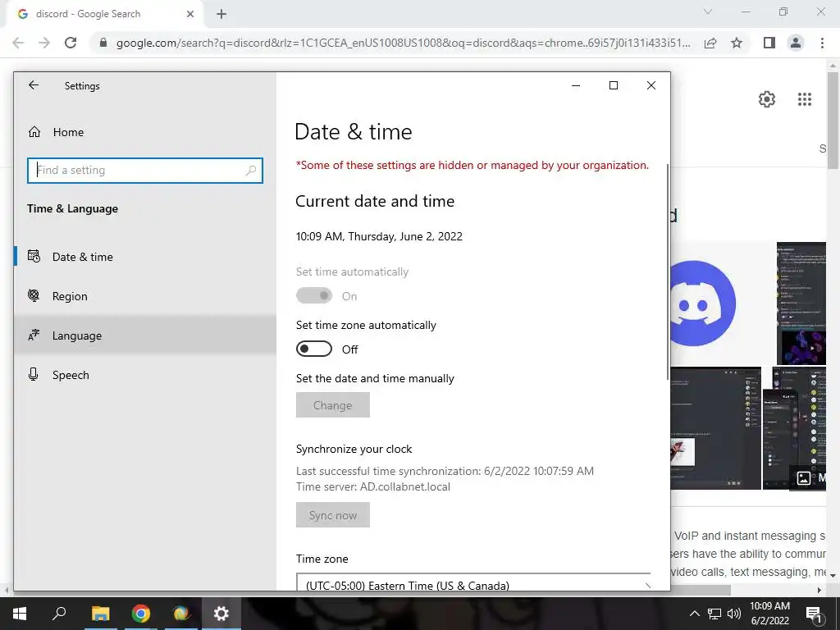Toggle Set time zone automatically switch
Image resolution: width=840 pixels, height=630 pixels.
[x=314, y=349]
